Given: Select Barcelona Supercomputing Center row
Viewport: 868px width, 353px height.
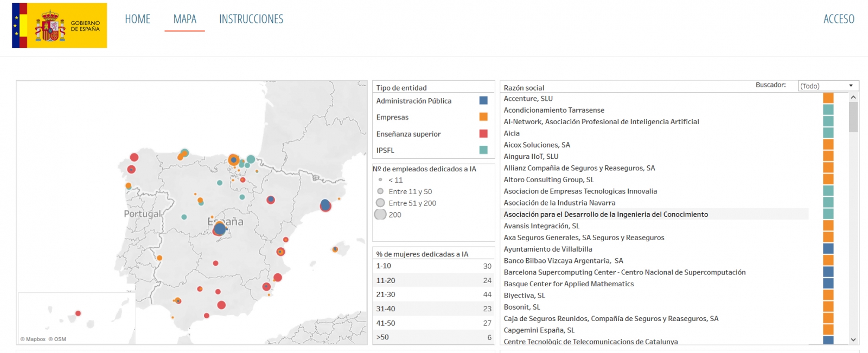Looking at the screenshot, I should coord(624,272).
